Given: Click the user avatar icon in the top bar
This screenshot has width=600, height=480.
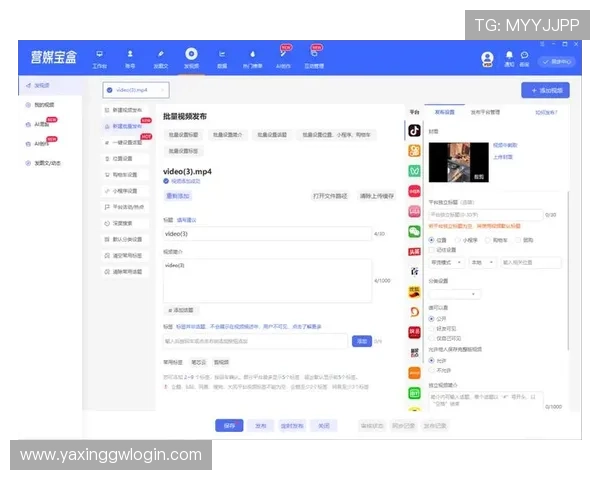Looking at the screenshot, I should [487, 59].
